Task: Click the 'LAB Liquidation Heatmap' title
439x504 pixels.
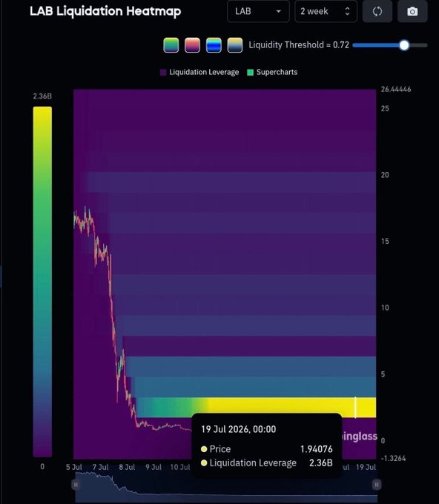Action: (105, 12)
